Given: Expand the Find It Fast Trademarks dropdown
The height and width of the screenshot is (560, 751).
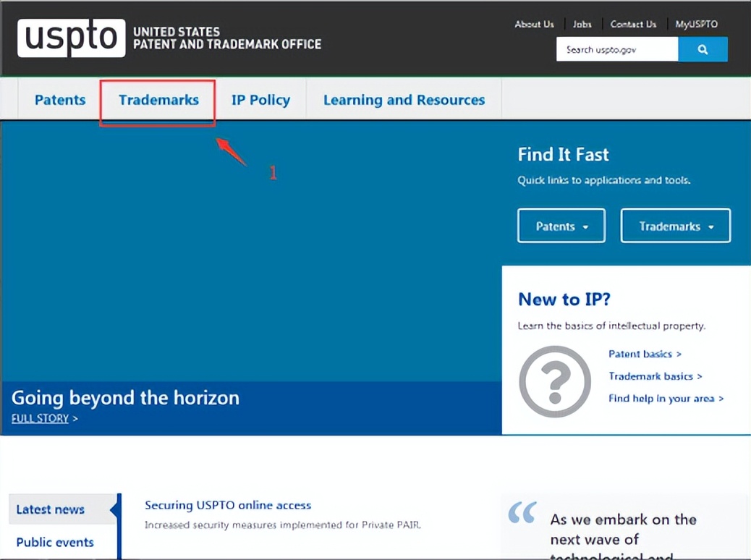Looking at the screenshot, I should (675, 226).
